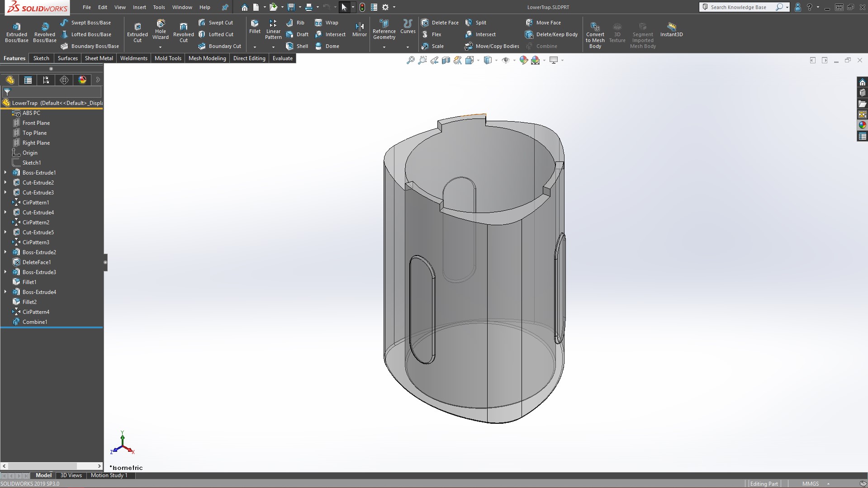868x488 pixels.
Task: Toggle the Instant3D mode
Action: click(671, 29)
